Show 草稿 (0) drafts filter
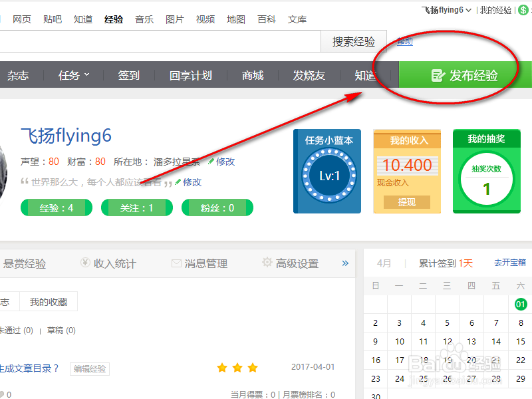Image resolution: width=532 pixels, height=399 pixels. point(61,331)
